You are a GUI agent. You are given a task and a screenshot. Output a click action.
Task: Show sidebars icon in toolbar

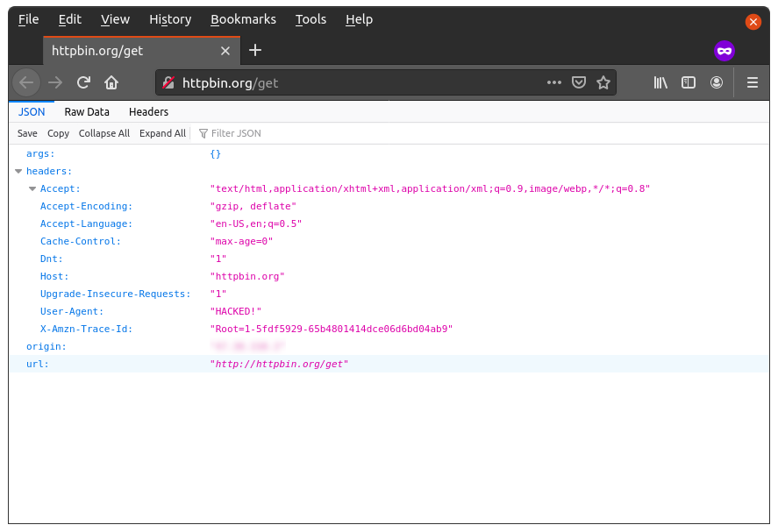689,82
